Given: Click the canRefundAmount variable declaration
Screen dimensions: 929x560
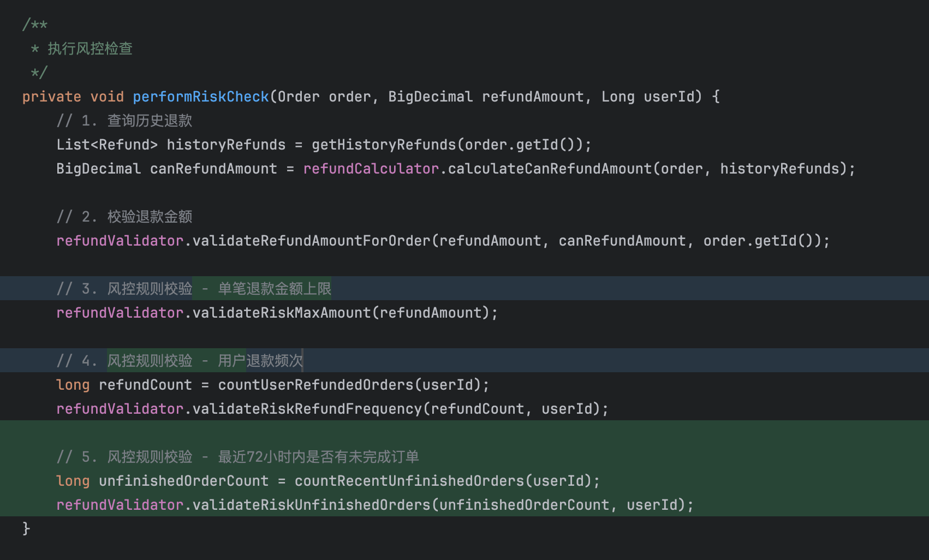Looking at the screenshot, I should [213, 169].
